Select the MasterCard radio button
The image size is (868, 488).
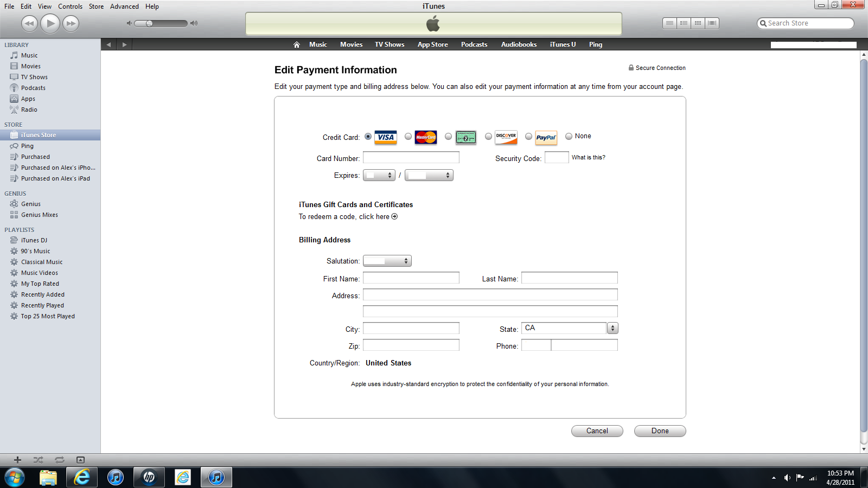coord(408,137)
